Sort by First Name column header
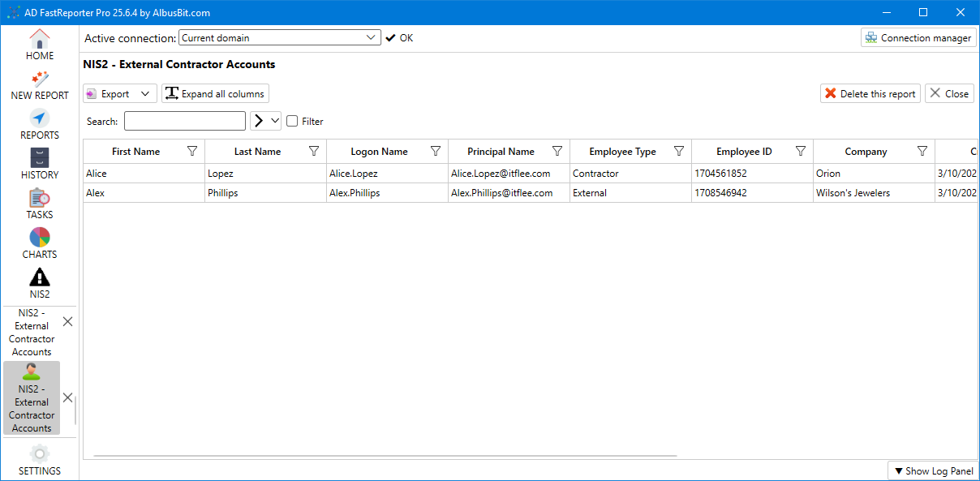The height and width of the screenshot is (481, 980). 135,152
